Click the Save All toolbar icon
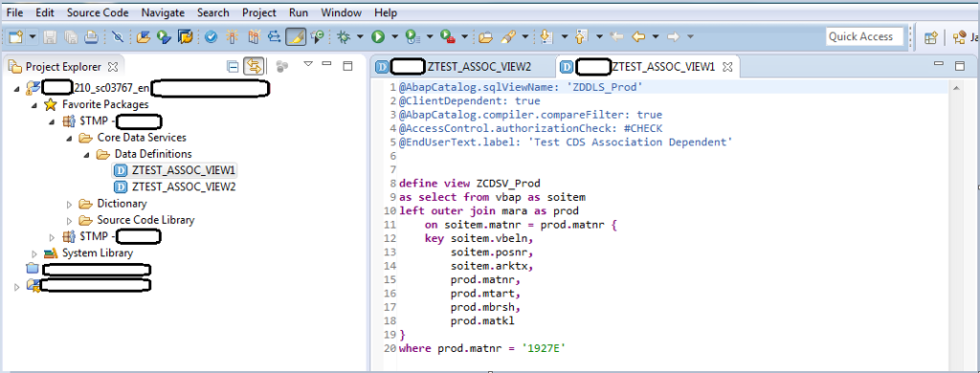This screenshot has height=373, width=980. [x=71, y=37]
